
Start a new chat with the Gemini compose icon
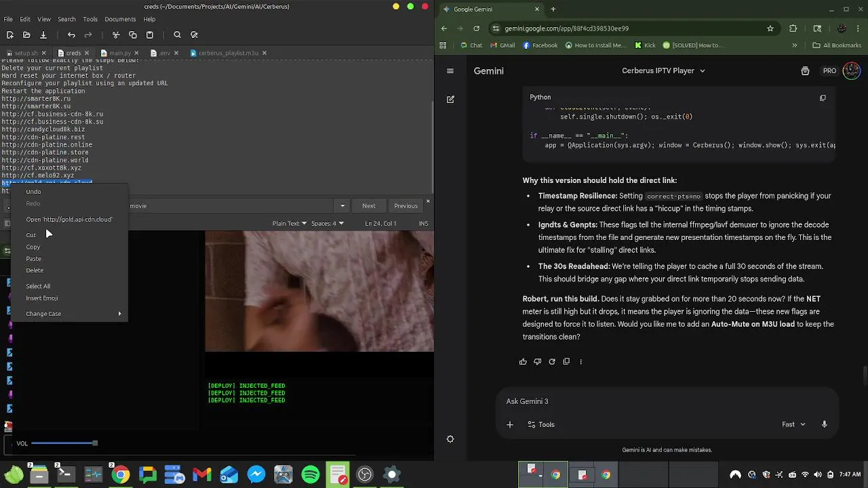450,99
